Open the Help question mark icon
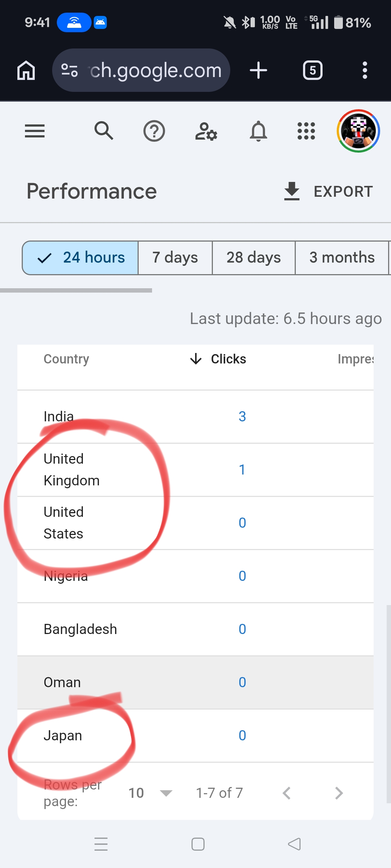 coord(154,131)
